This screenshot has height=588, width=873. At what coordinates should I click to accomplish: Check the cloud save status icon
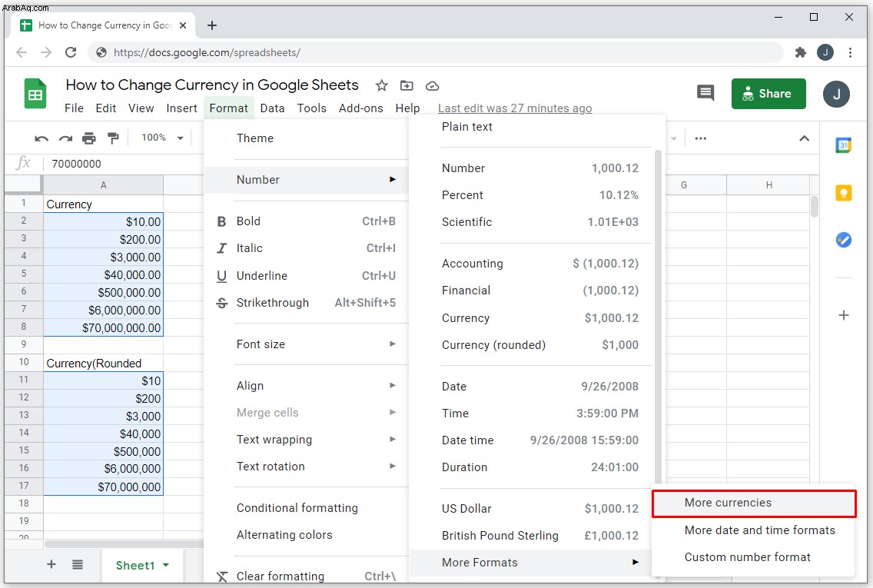432,86
